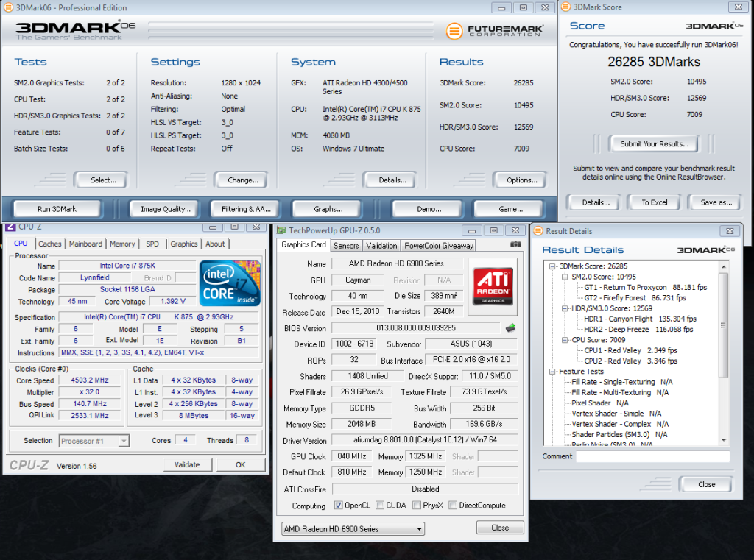The height and width of the screenshot is (560, 754).
Task: Uncheck the OpenCL checkbox
Action: [x=339, y=506]
